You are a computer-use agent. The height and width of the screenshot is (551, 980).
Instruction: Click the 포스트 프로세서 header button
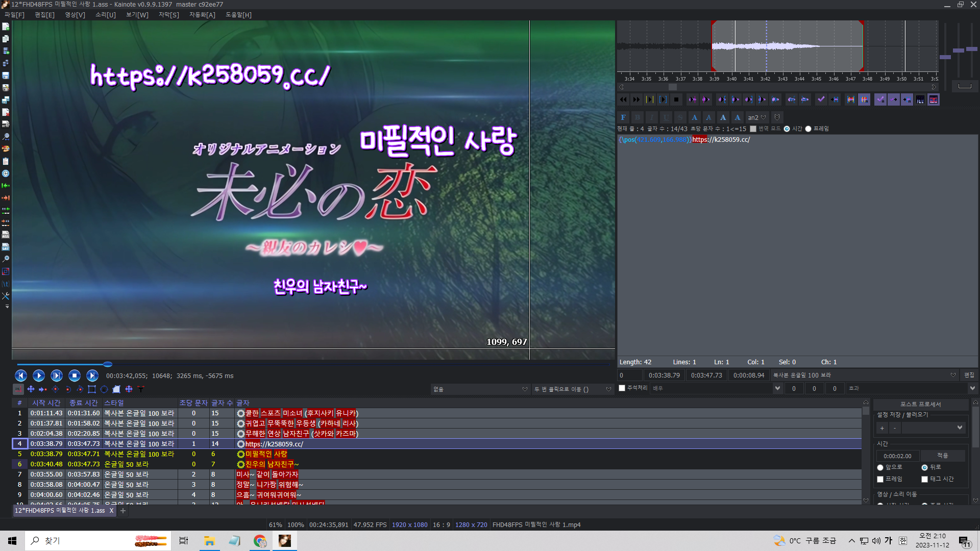[x=921, y=404]
